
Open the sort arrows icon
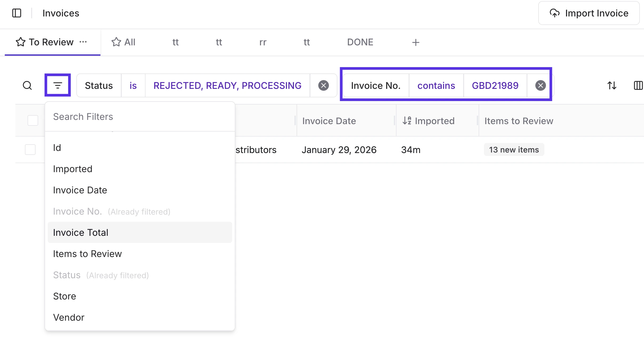click(612, 85)
